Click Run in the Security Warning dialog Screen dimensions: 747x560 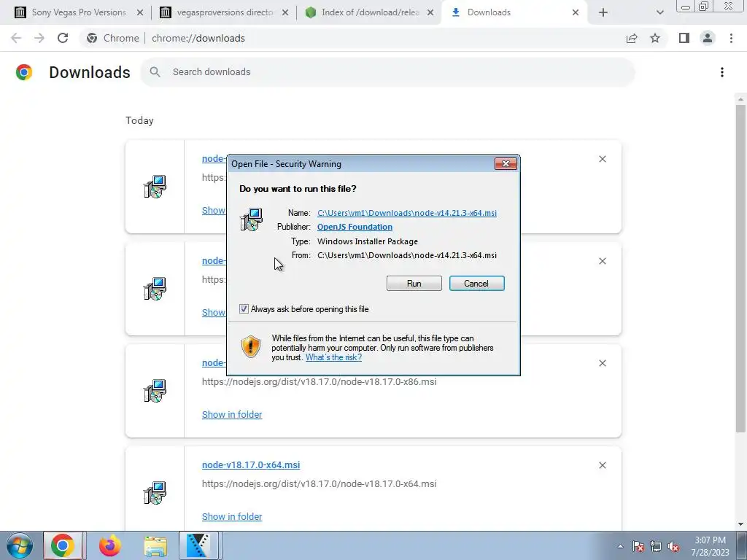414,284
